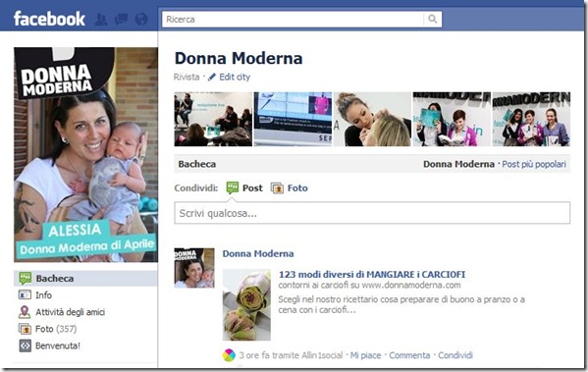
Task: Click Mi piace under the post
Action: tap(365, 355)
